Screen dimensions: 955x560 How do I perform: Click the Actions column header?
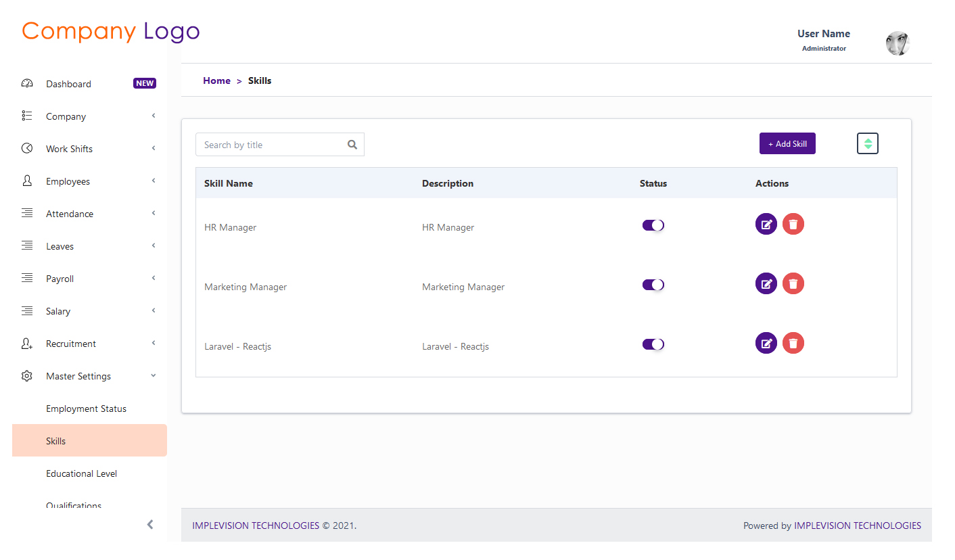[772, 183]
